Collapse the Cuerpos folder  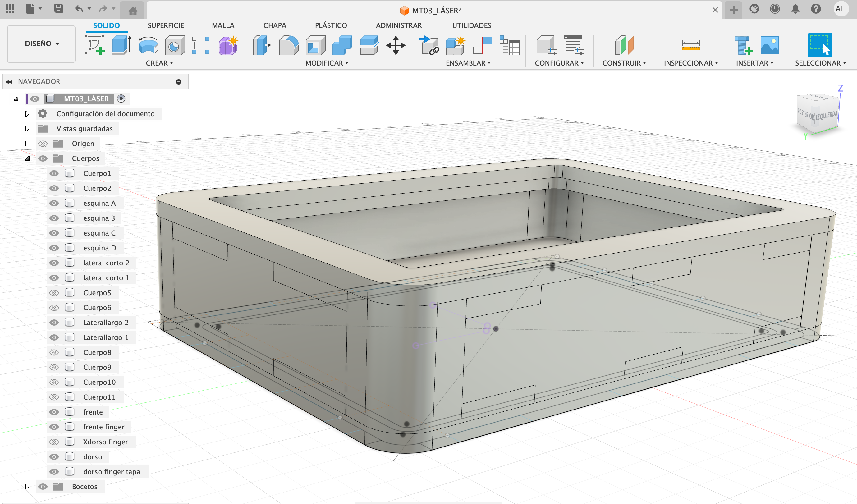[x=27, y=158]
